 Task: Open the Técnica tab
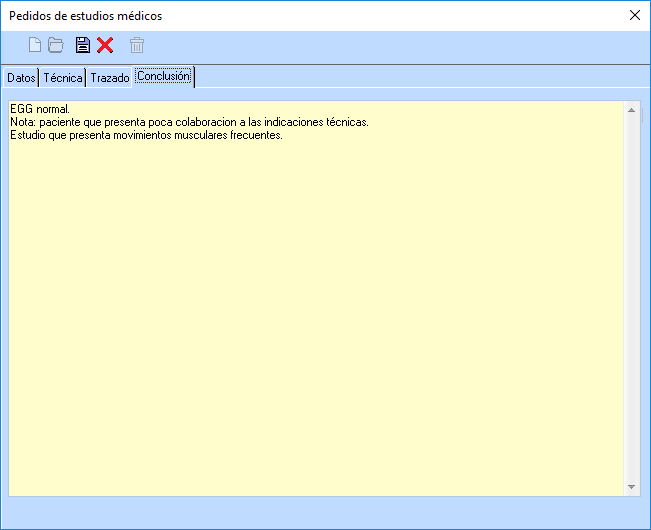click(x=63, y=78)
